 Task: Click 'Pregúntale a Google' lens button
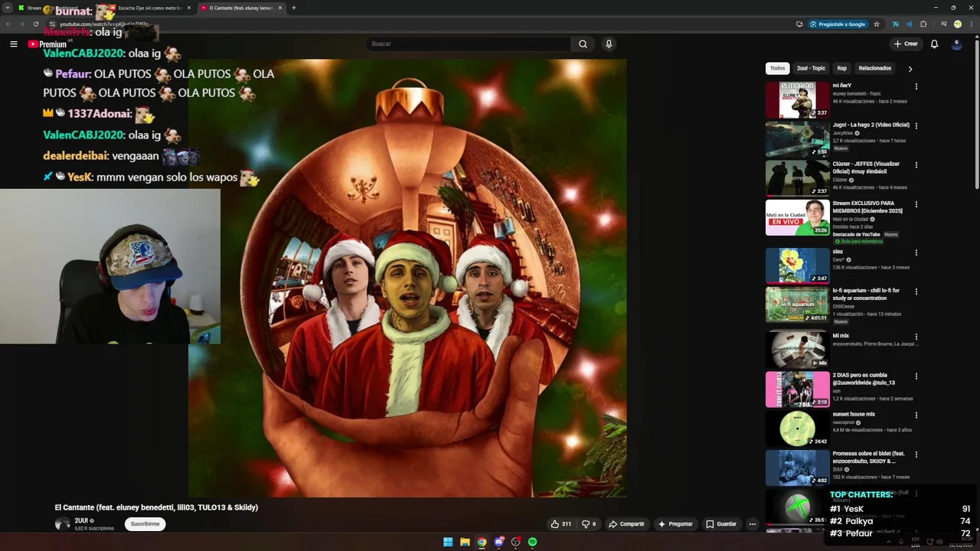(838, 24)
